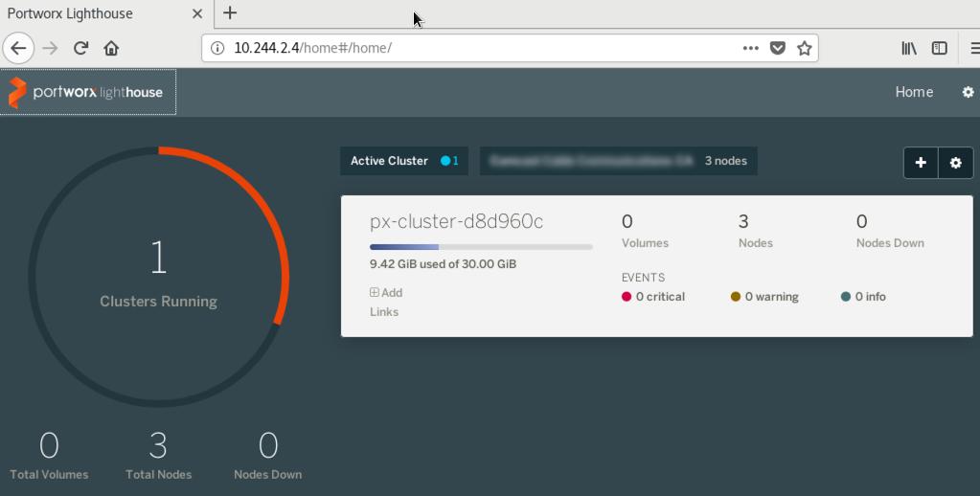This screenshot has height=496, width=980.
Task: Toggle the browser sidebar icon
Action: (x=940, y=48)
